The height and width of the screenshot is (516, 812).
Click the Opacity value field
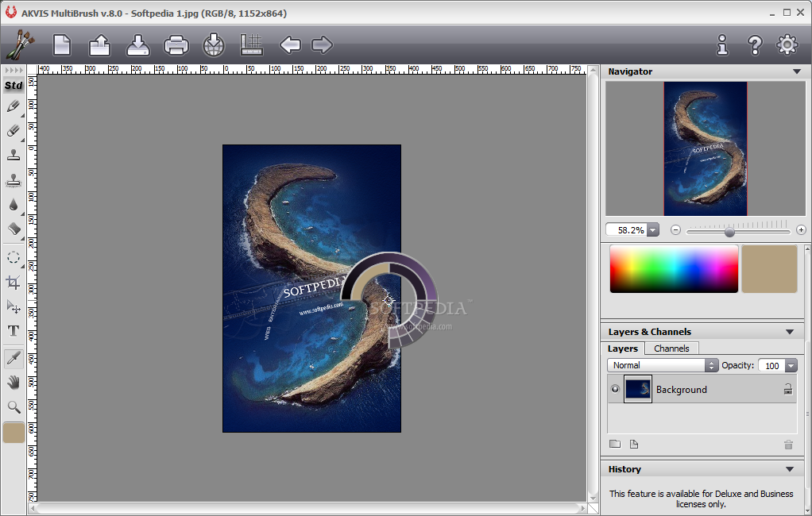[771, 365]
